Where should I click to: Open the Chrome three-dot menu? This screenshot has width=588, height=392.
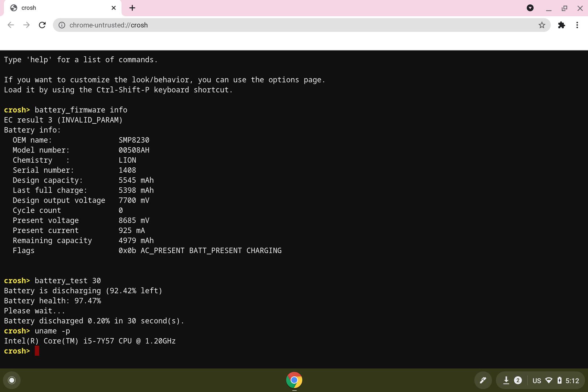(x=577, y=25)
